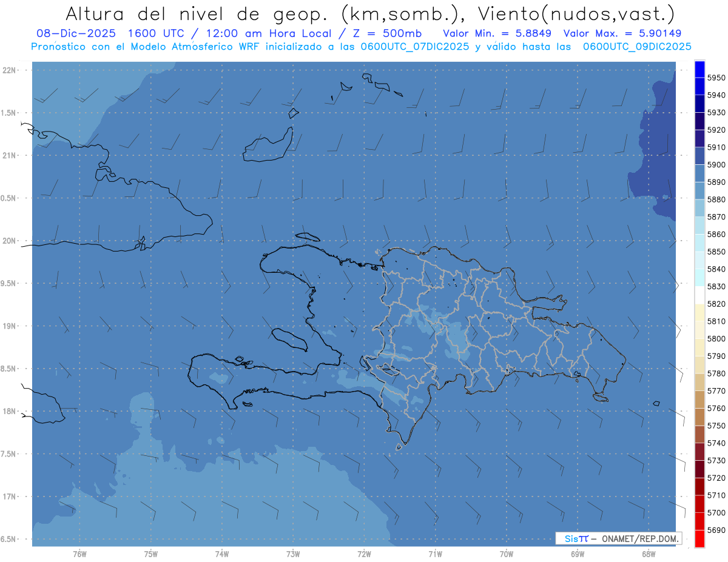Select the '74W' longitude label
This screenshot has width=728, height=562.
coord(221,554)
